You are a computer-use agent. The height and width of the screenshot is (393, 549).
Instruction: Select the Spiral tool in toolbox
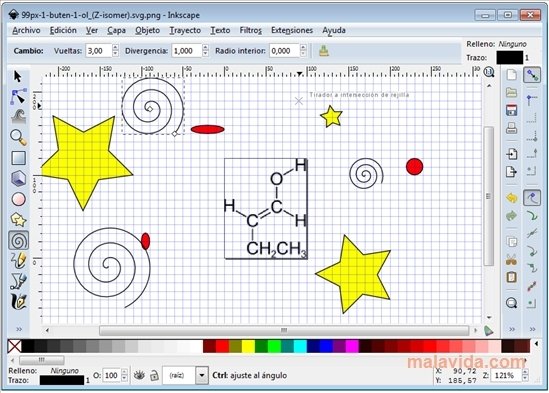click(x=19, y=241)
